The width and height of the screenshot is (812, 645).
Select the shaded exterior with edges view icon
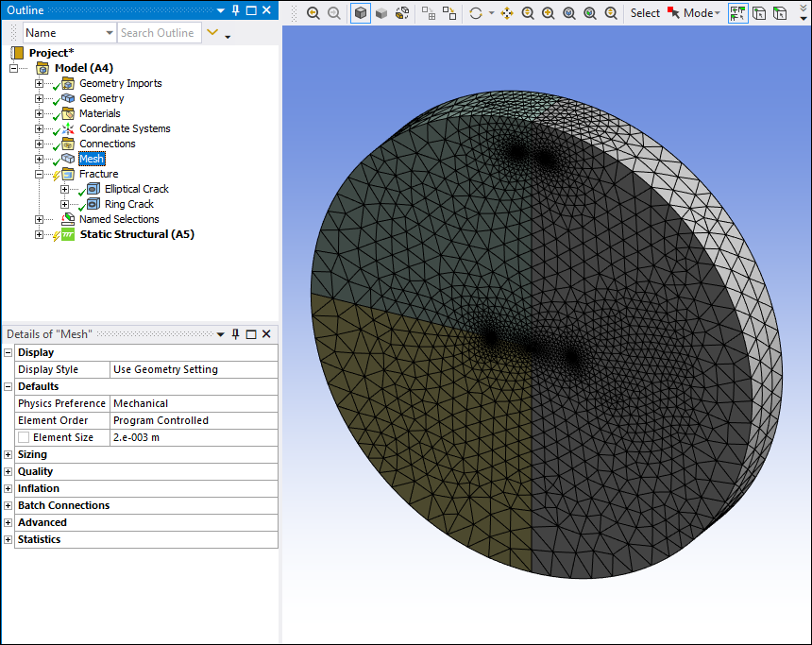point(360,13)
